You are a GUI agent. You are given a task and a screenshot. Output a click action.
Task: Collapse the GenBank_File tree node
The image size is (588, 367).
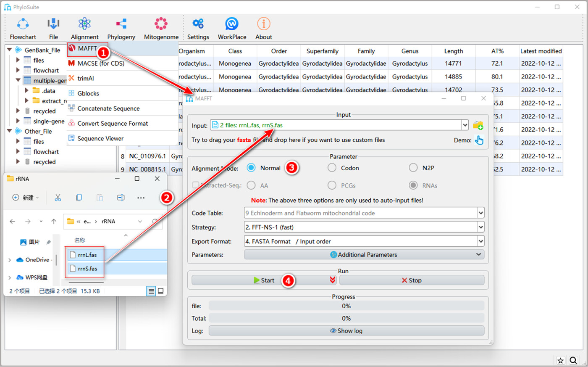[x=9, y=50]
